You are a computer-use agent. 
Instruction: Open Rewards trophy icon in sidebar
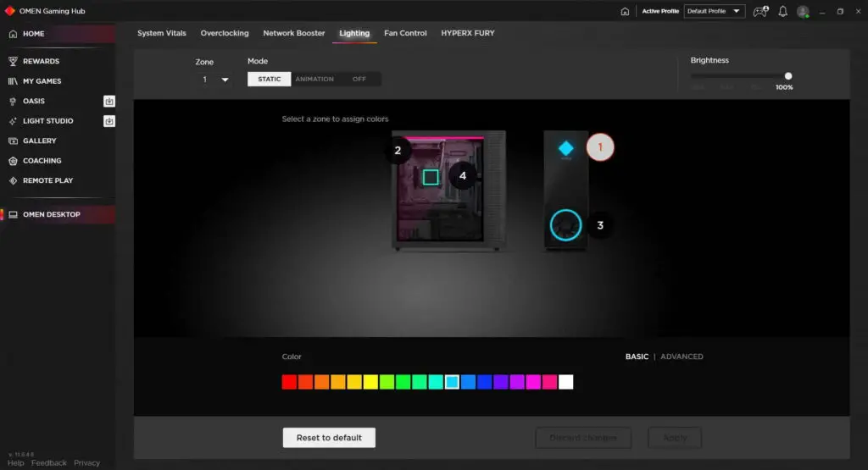click(13, 61)
